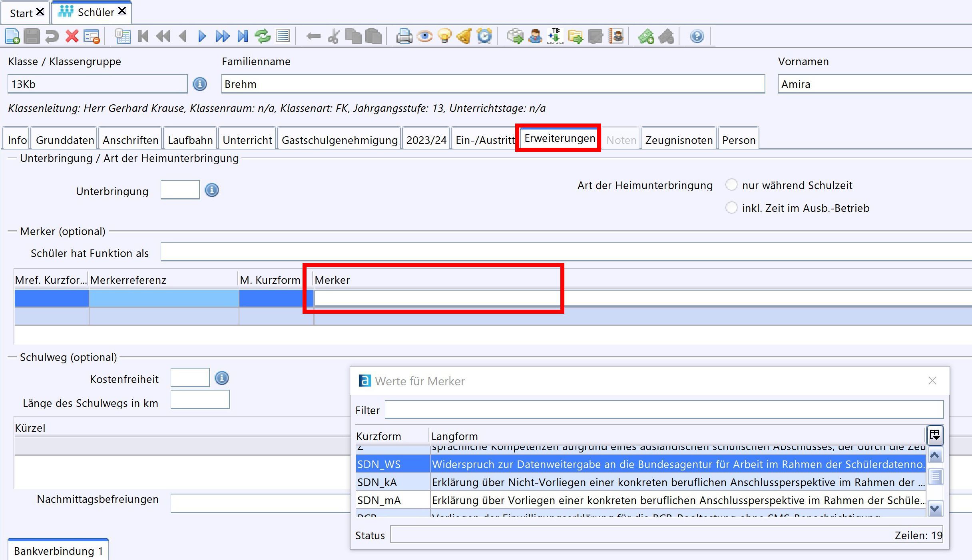
Task: Click the printer icon
Action: [404, 36]
